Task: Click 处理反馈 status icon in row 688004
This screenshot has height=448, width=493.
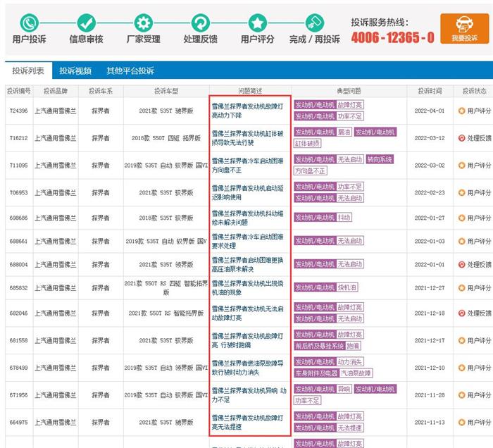Action: [x=461, y=264]
